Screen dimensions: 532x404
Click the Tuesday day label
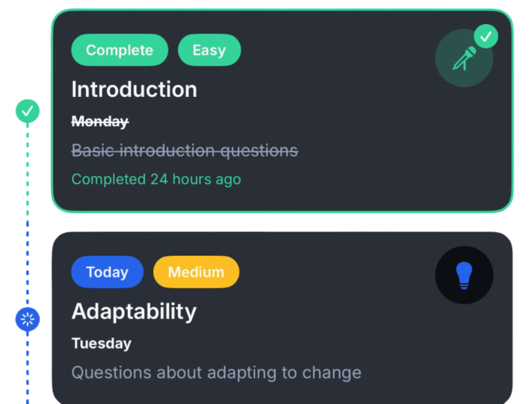[101, 343]
